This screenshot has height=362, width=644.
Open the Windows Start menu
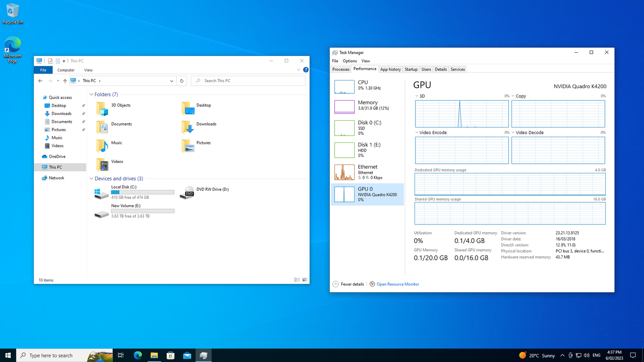coord(8,355)
